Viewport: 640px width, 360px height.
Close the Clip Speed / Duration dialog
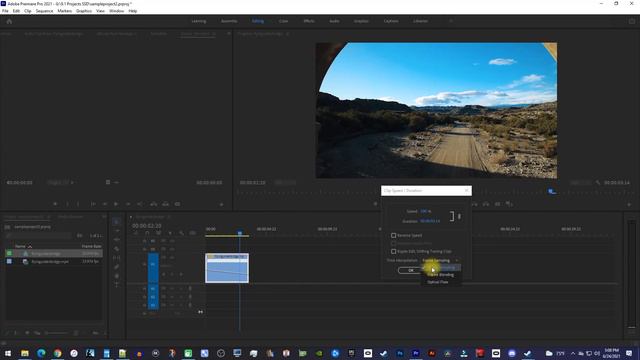point(467,191)
